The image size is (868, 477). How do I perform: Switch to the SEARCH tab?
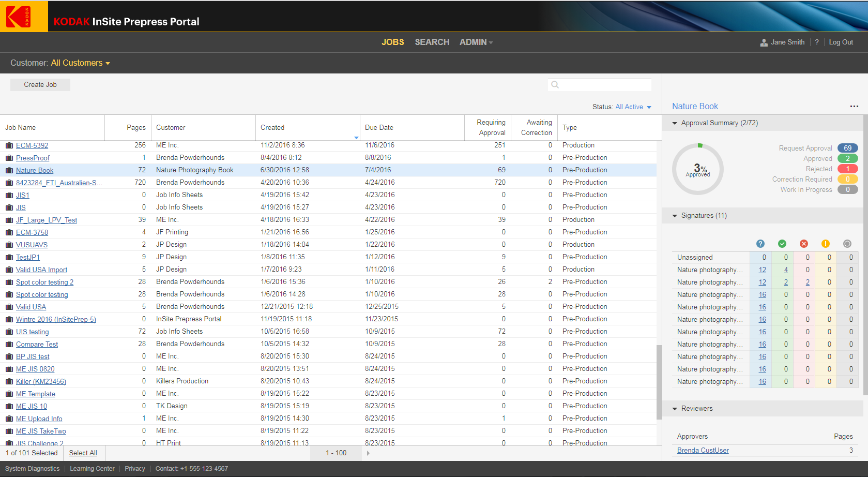(432, 42)
